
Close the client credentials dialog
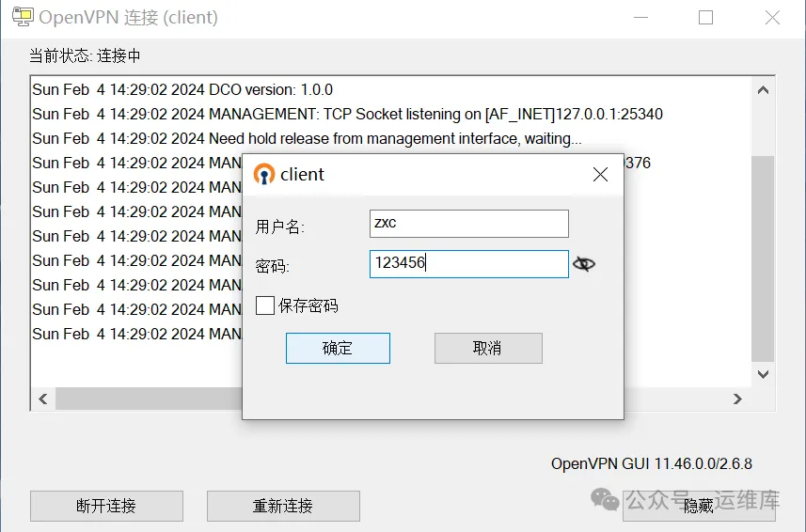point(600,175)
